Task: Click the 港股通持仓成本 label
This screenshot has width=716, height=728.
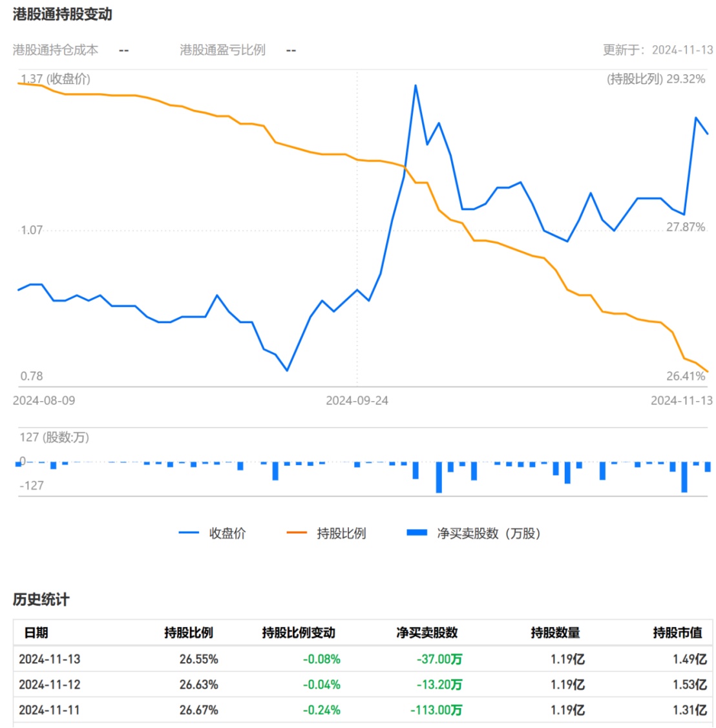Action: point(56,50)
